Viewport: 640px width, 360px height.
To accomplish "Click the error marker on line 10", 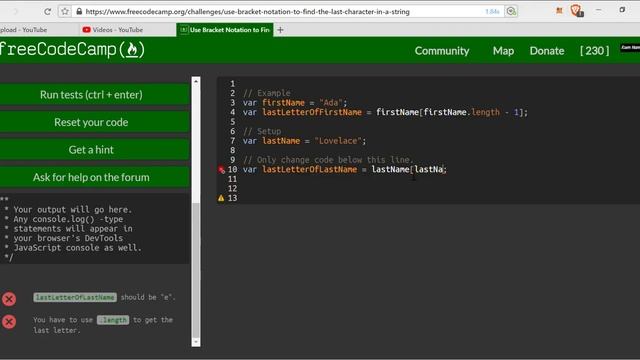I will [221, 170].
